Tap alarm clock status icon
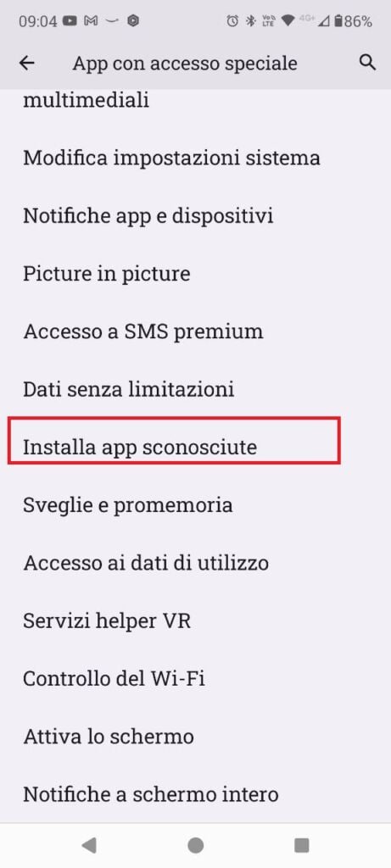This screenshot has width=391, height=868. [x=232, y=21]
